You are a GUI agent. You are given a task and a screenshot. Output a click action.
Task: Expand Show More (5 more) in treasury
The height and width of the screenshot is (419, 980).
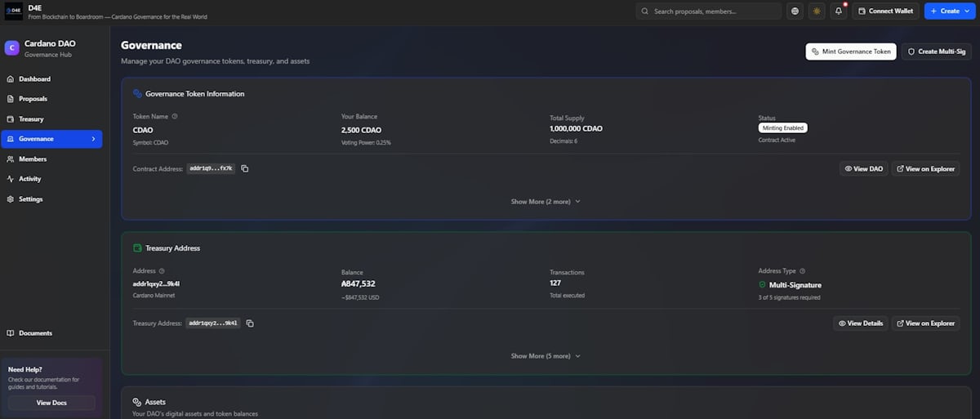pos(545,356)
